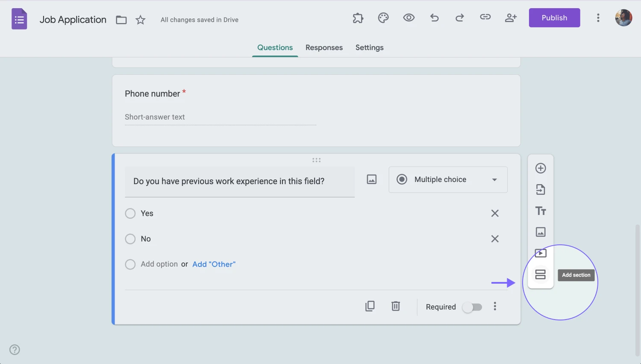Image resolution: width=641 pixels, height=364 pixels.
Task: Open the theme customization palette
Action: (x=383, y=18)
